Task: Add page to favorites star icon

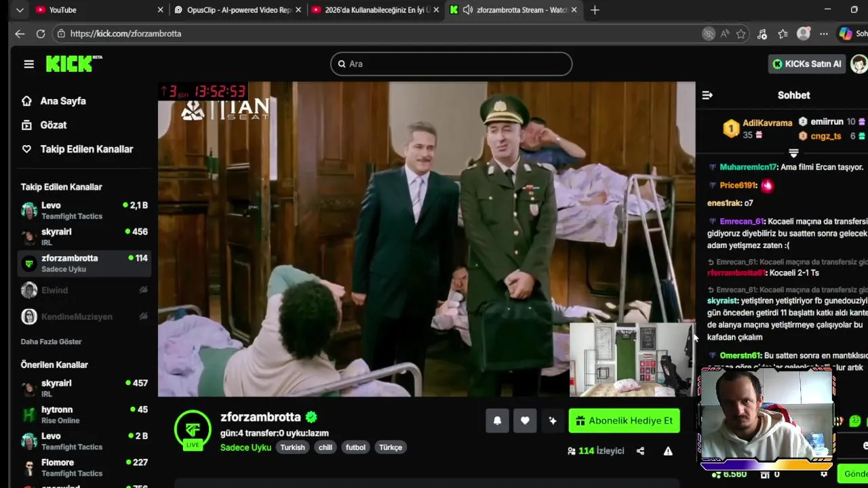Action: [741, 33]
